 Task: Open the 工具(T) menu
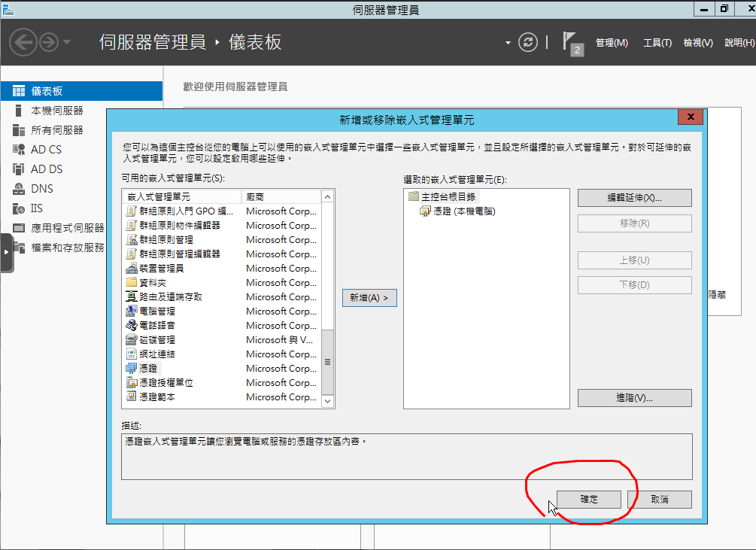click(x=657, y=43)
